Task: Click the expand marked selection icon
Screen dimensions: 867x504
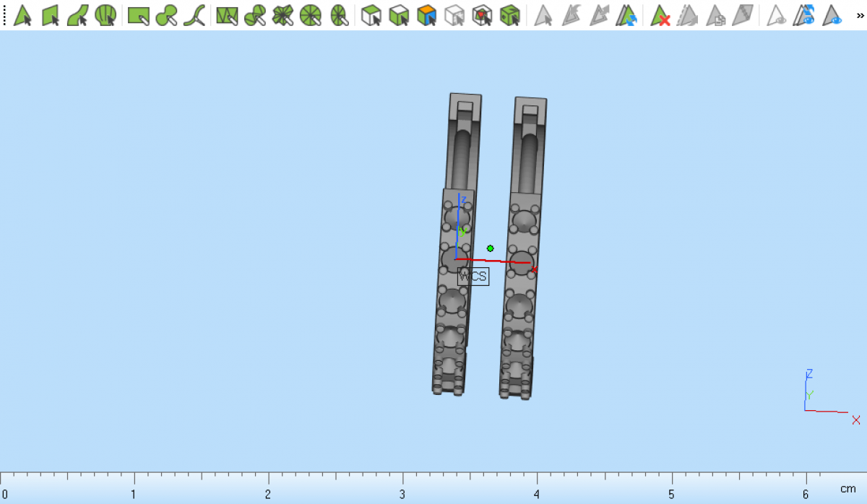Action: coord(599,15)
